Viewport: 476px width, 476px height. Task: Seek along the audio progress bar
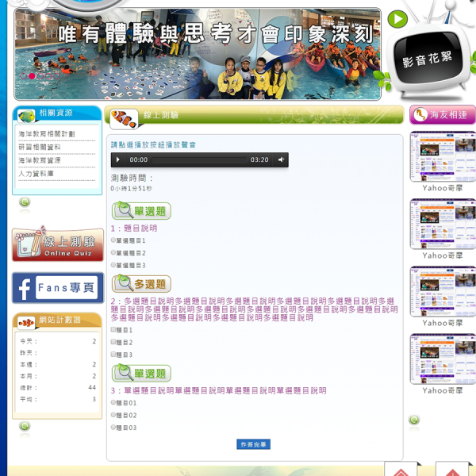[x=199, y=159]
